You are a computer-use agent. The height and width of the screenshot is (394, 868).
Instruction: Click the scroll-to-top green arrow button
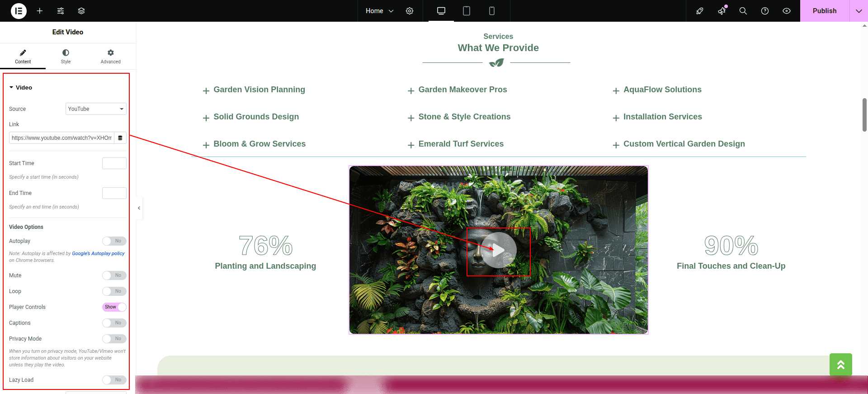(841, 365)
